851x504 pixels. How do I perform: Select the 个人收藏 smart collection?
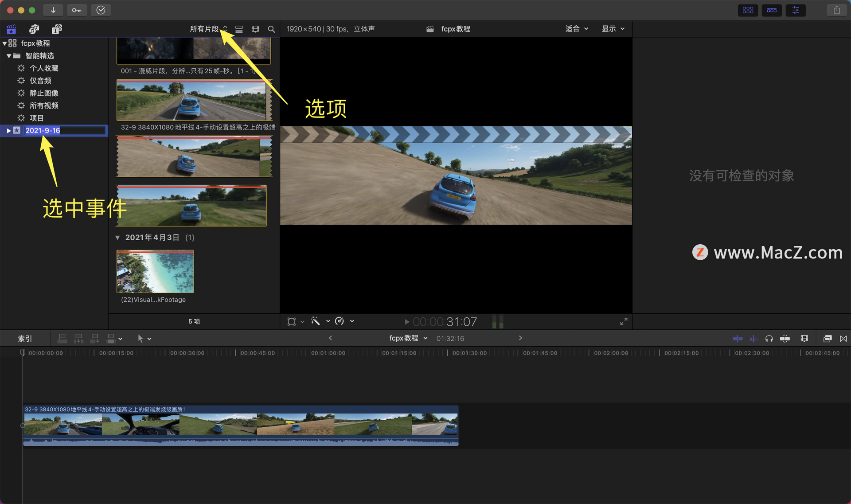(x=44, y=68)
